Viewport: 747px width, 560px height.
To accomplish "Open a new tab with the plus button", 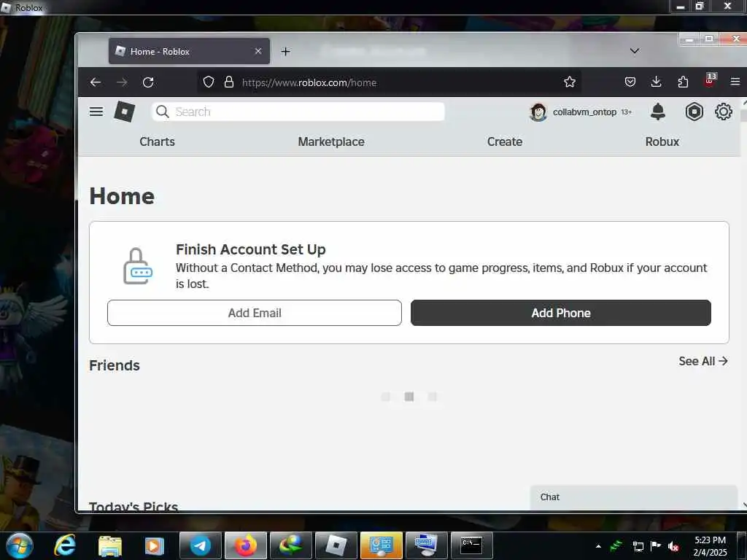I will coord(285,52).
